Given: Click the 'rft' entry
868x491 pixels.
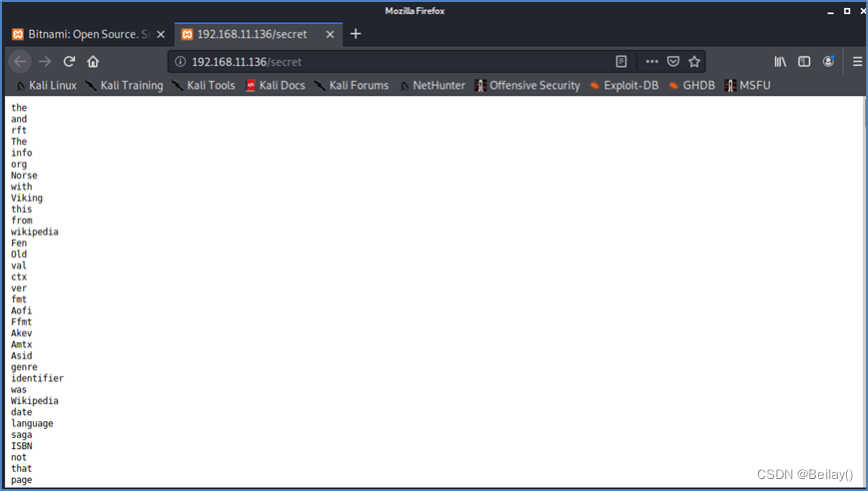Looking at the screenshot, I should 19,131.
